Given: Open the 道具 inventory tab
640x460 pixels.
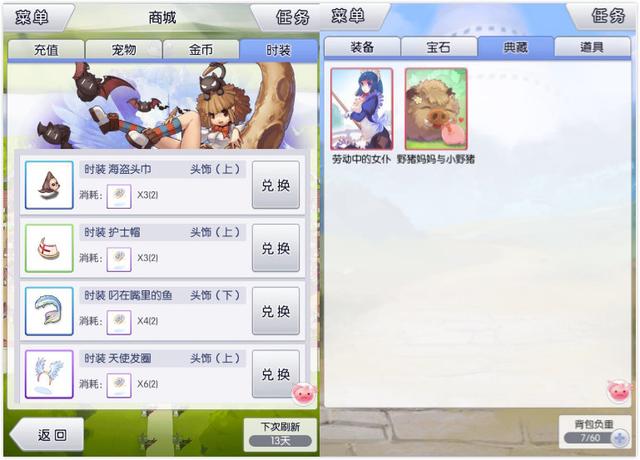Looking at the screenshot, I should coord(592,47).
